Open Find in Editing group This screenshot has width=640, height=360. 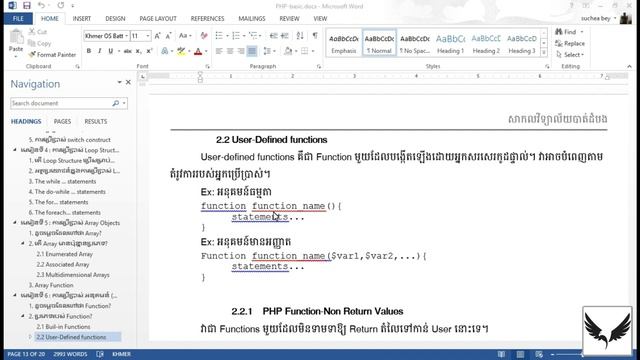[567, 32]
